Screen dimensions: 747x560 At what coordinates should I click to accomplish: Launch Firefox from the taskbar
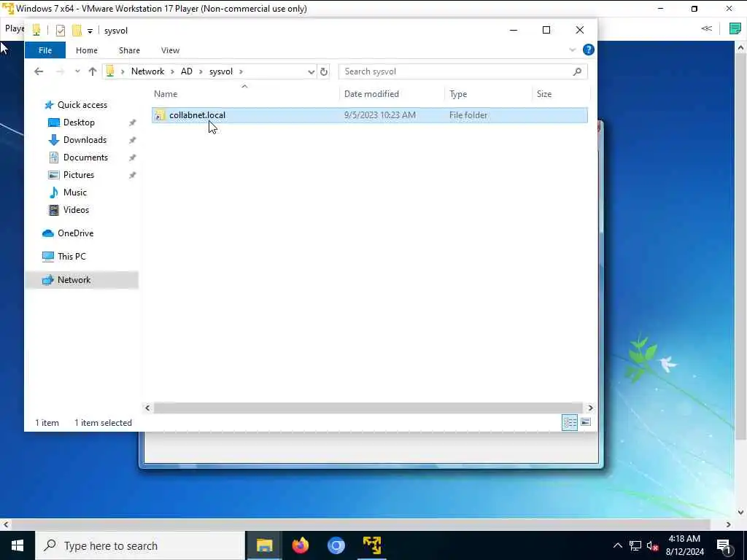[x=300, y=545]
